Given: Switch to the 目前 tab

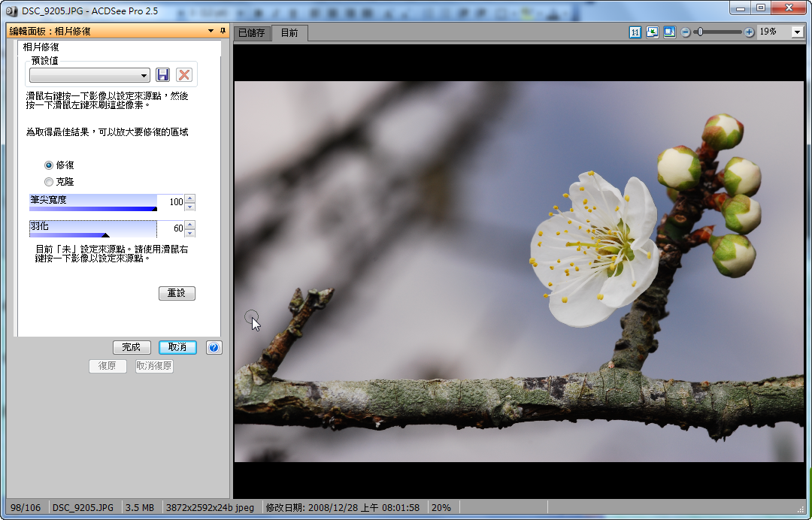Looking at the screenshot, I should point(289,33).
